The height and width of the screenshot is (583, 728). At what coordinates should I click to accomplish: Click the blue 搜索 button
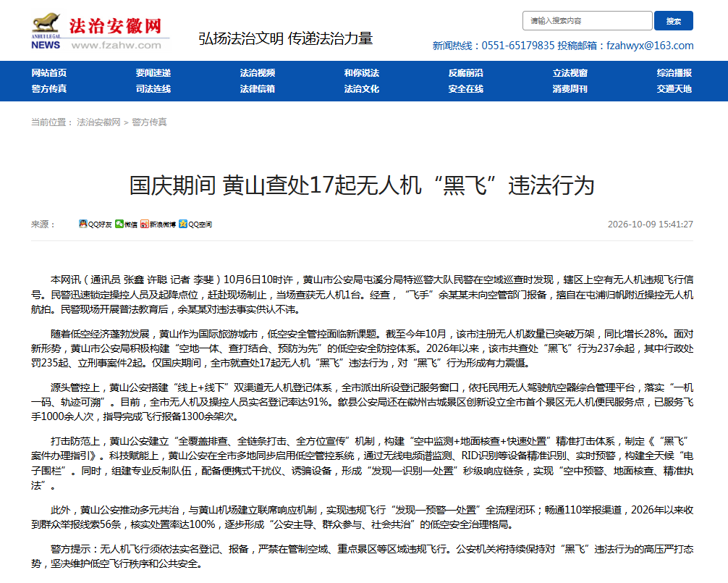tap(674, 21)
